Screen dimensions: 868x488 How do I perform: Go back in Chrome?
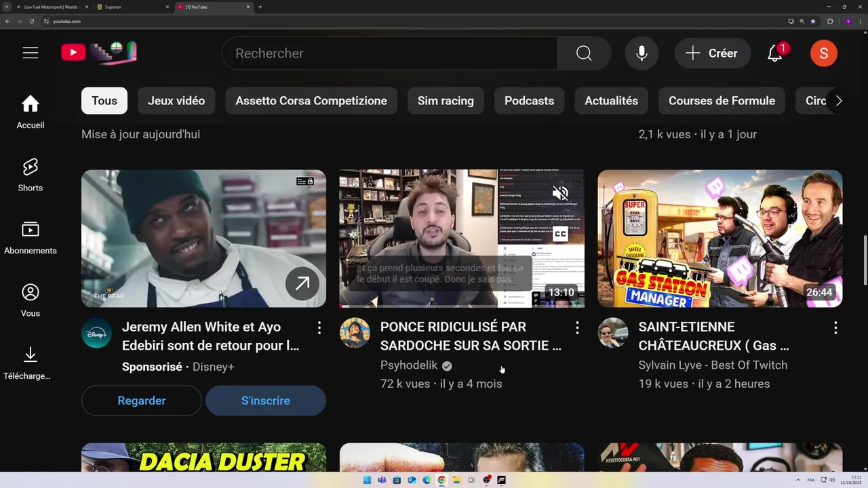tap(7, 21)
